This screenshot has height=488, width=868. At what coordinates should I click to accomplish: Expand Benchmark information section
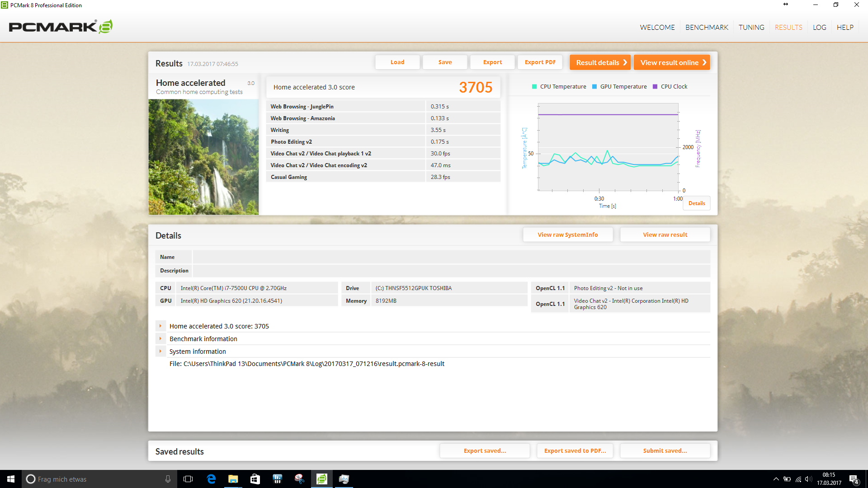click(160, 338)
